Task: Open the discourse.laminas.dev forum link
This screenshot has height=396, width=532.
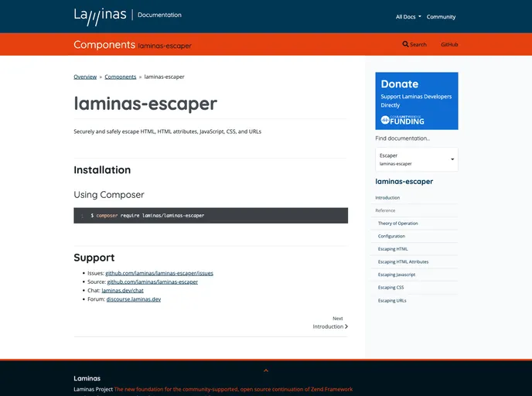Action: (x=134, y=299)
